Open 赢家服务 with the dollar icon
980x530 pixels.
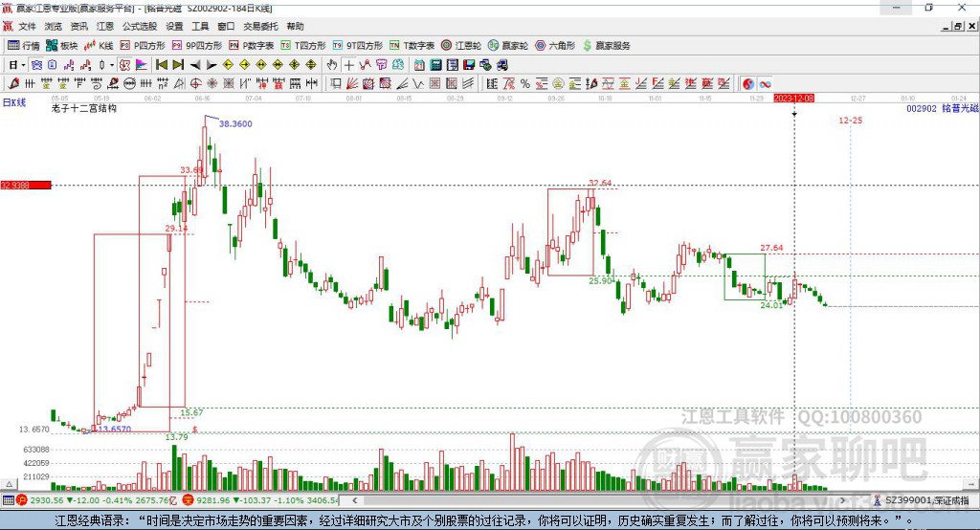click(606, 46)
